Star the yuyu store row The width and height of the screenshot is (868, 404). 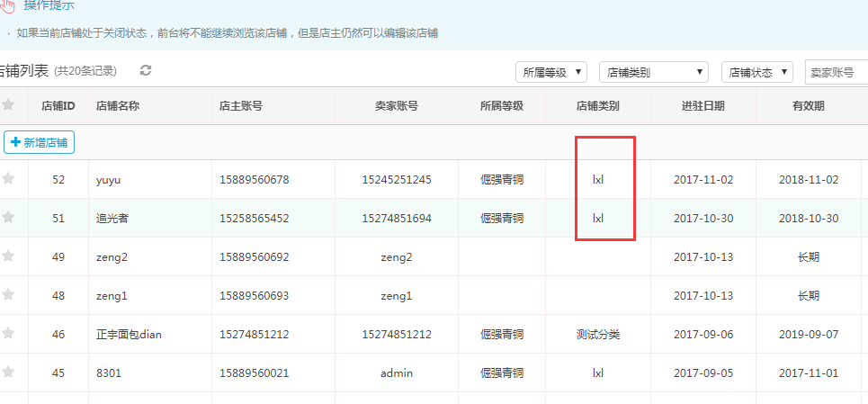pyautogui.click(x=8, y=179)
